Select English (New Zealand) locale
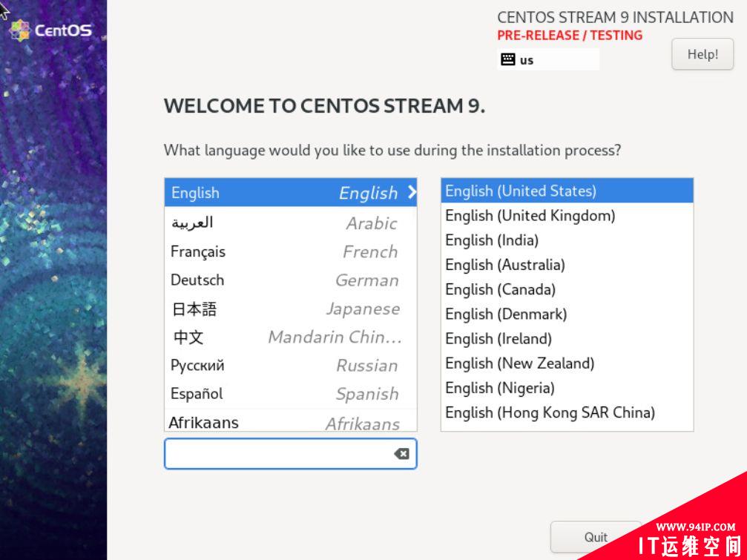 click(x=567, y=363)
